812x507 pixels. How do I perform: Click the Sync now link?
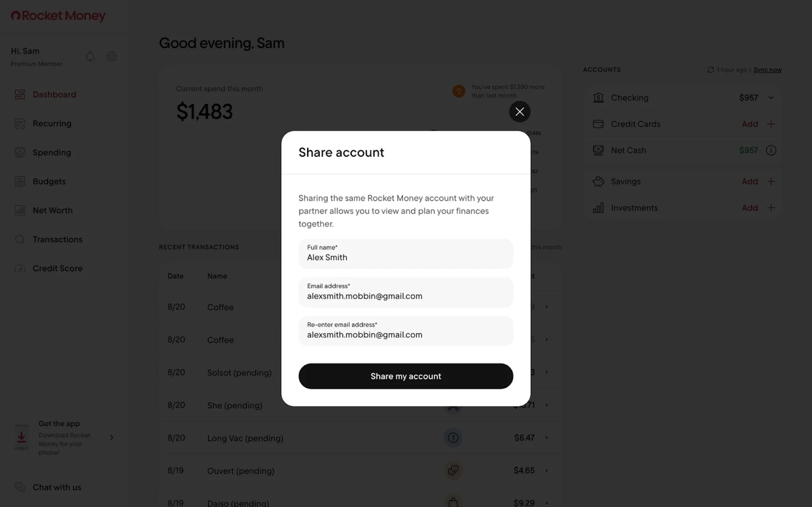pyautogui.click(x=767, y=69)
